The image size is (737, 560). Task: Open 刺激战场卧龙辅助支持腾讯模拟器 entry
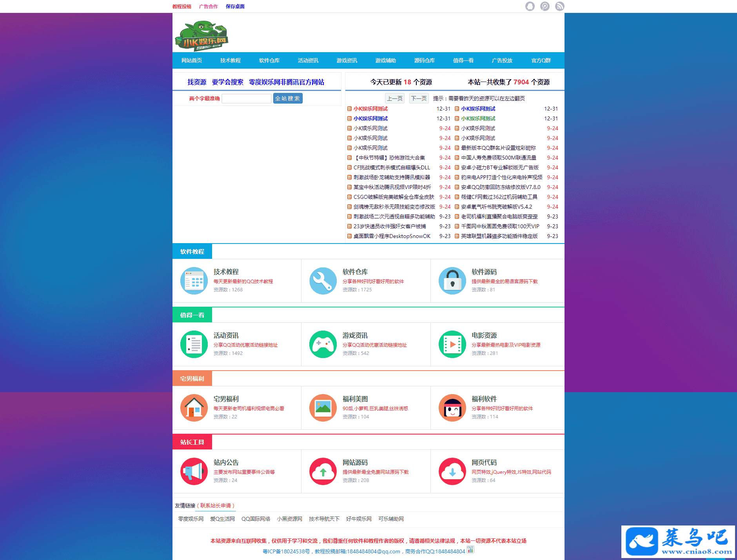point(392,177)
